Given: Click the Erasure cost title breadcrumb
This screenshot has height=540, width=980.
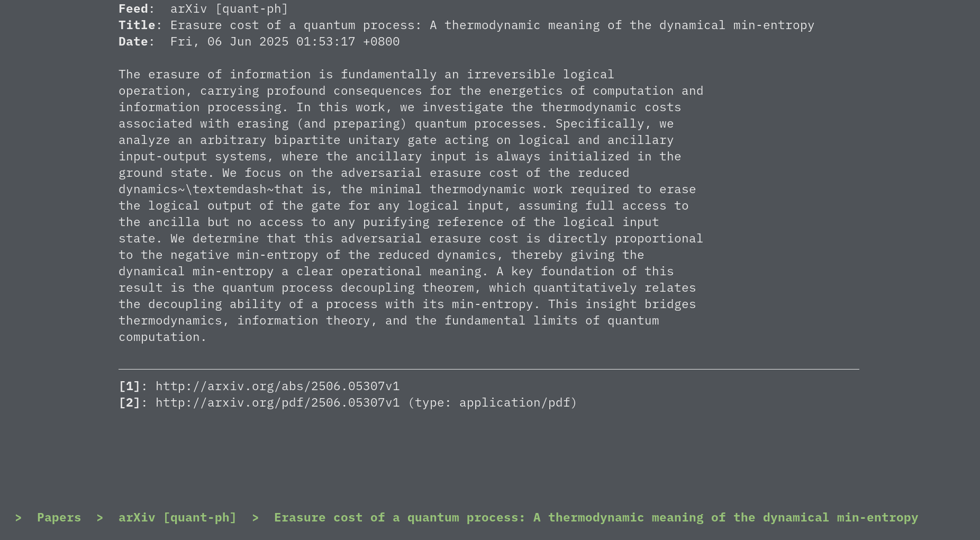Looking at the screenshot, I should tap(596, 518).
